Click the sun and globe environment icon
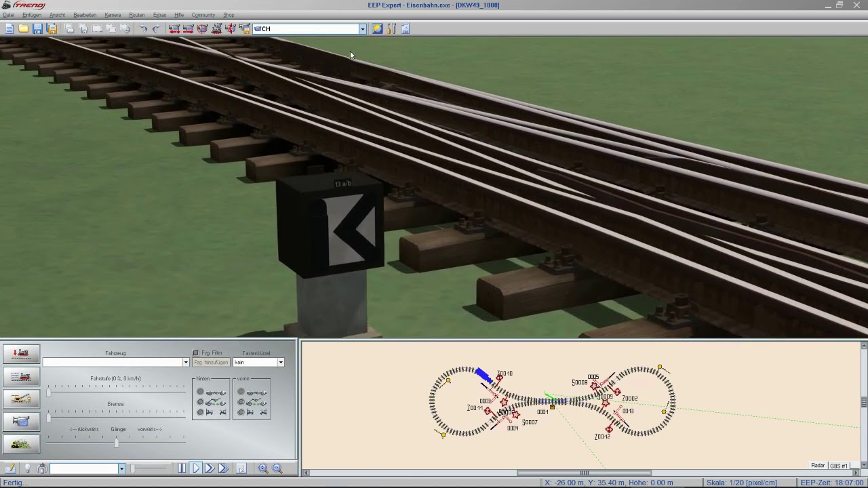This screenshot has height=488, width=868. pos(377,28)
